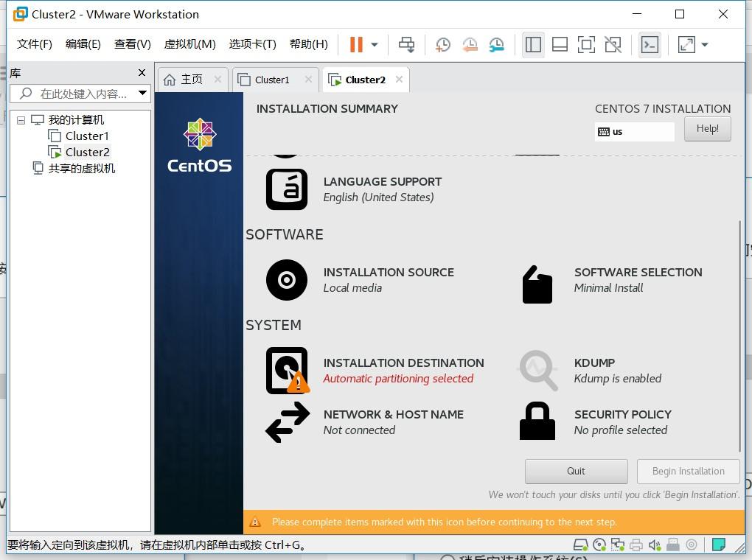Enter full screen mode
The width and height of the screenshot is (752, 560).
click(x=586, y=45)
